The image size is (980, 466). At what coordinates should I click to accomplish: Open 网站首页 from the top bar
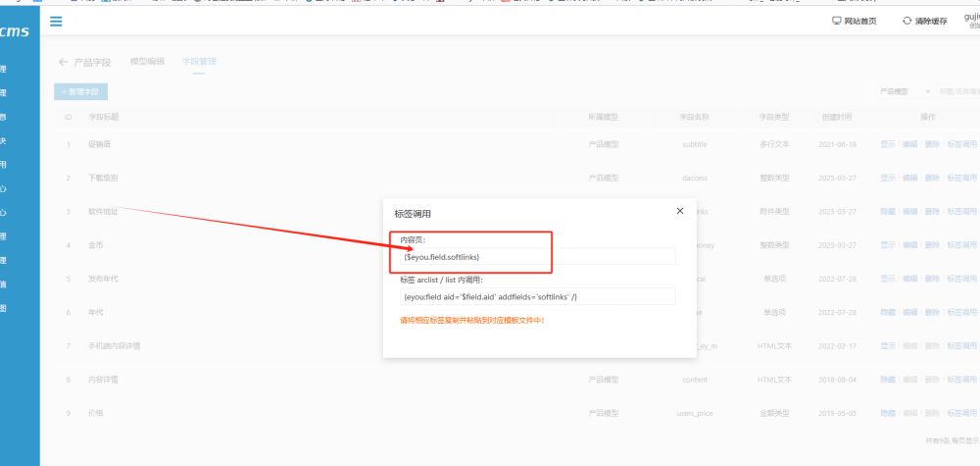(x=855, y=21)
